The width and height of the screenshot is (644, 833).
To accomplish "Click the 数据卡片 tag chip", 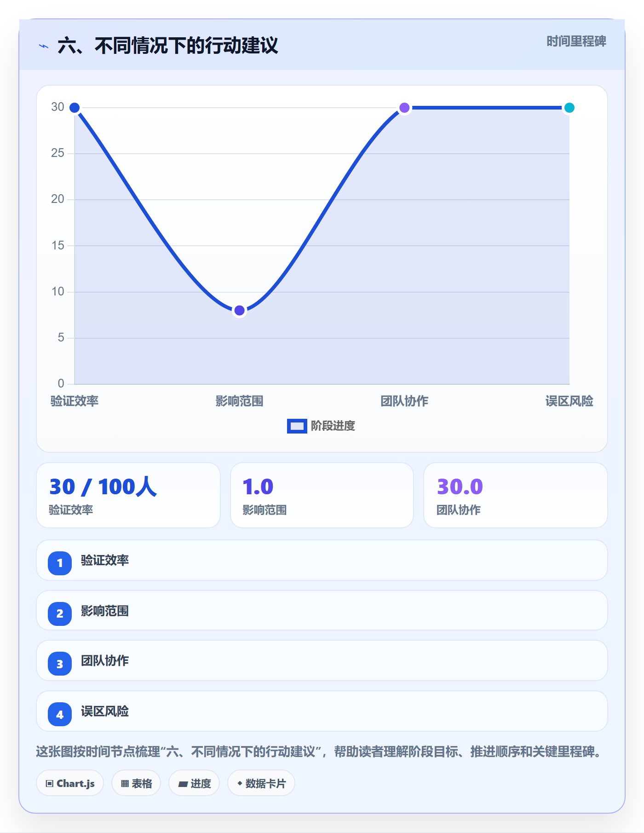I will (x=261, y=783).
